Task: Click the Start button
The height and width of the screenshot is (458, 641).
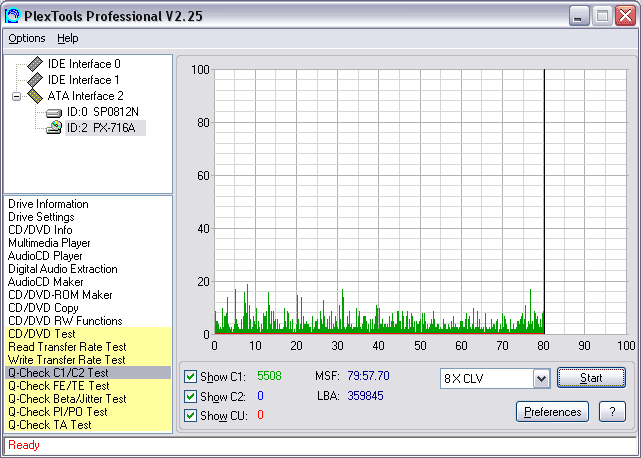Action: 591,378
